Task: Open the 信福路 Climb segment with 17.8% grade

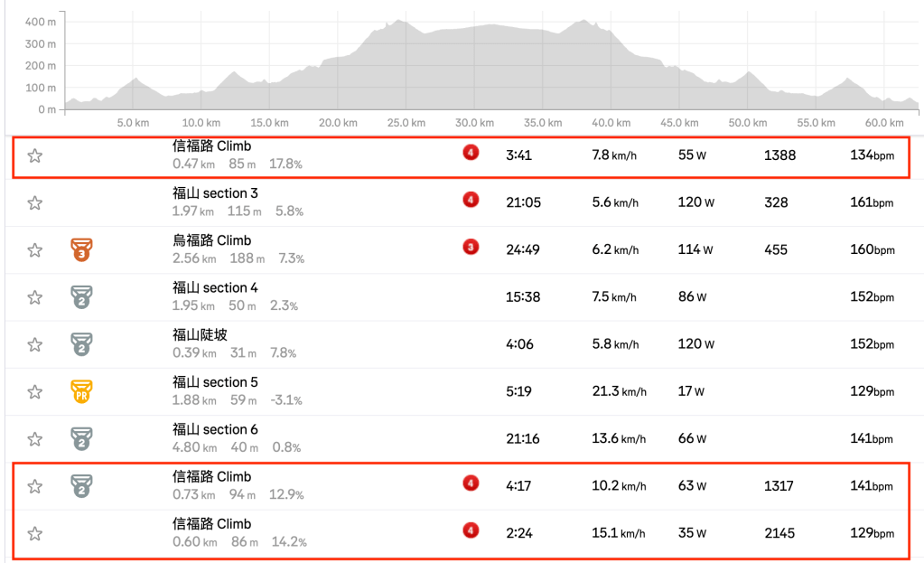Action: (211, 145)
